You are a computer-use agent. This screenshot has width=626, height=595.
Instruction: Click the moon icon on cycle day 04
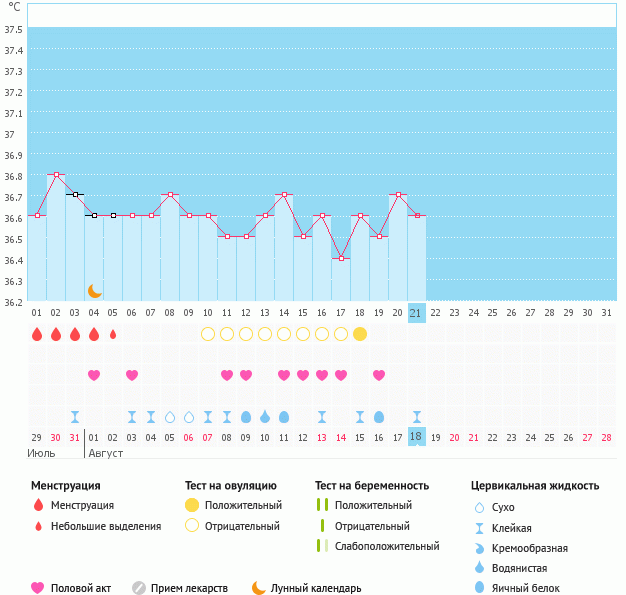click(x=94, y=291)
